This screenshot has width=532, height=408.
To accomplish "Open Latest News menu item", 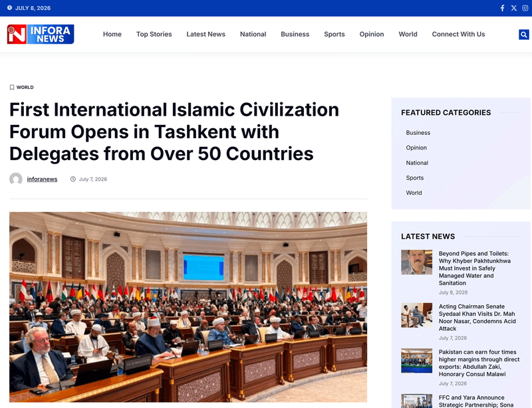I will (206, 35).
